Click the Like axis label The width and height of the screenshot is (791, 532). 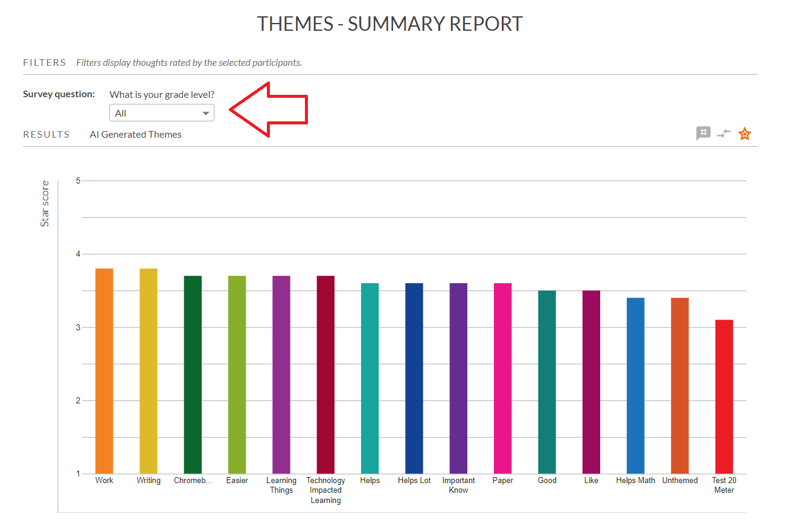(591, 481)
